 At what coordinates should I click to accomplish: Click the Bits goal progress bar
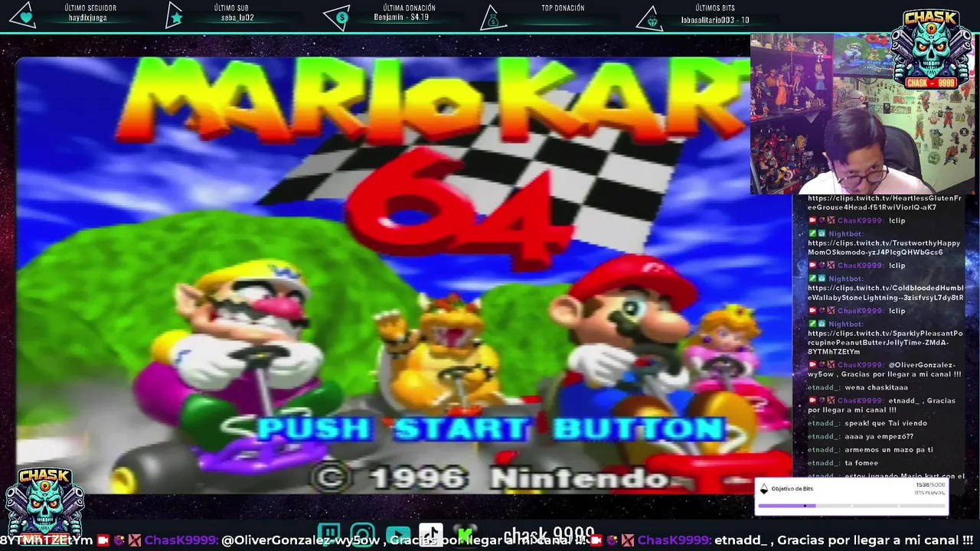point(851,505)
